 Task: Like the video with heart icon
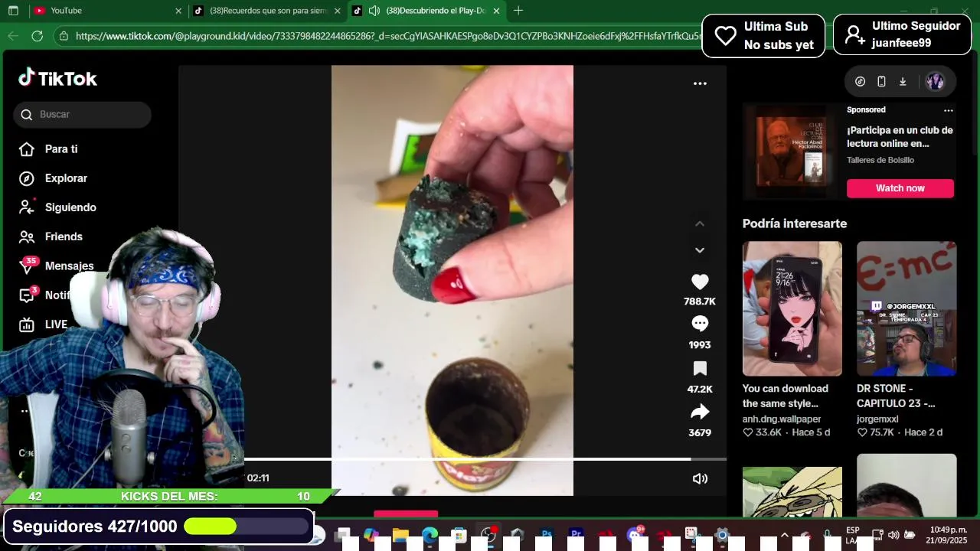(700, 282)
